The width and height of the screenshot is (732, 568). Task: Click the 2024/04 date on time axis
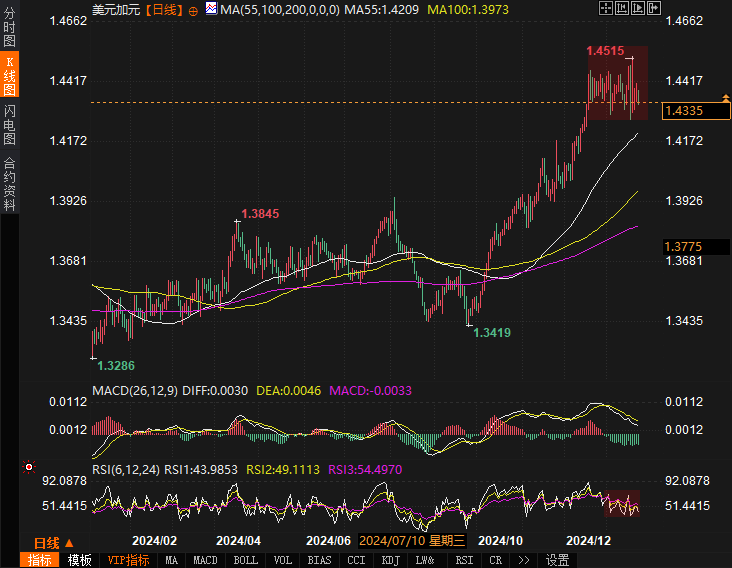pyautogui.click(x=238, y=541)
